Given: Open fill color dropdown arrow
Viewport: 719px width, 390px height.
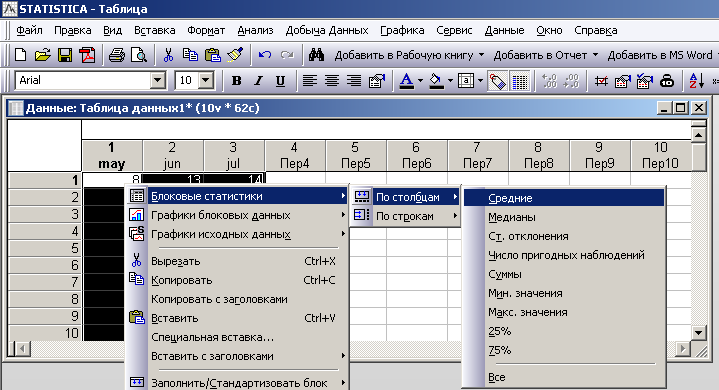Looking at the screenshot, I should click(450, 81).
